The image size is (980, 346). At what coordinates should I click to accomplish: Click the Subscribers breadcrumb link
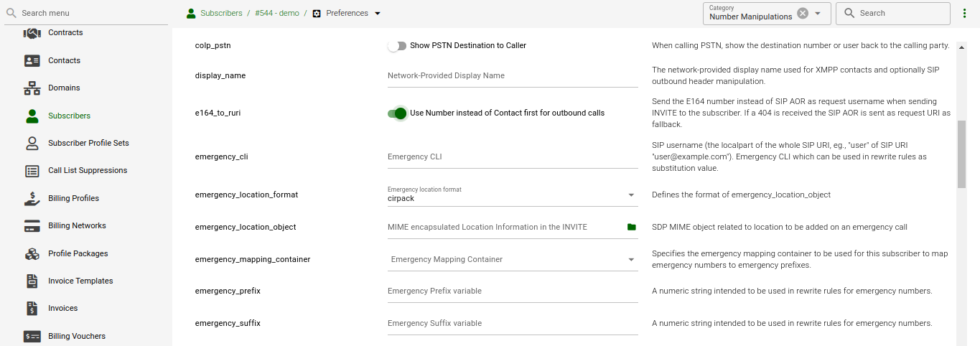tap(221, 13)
